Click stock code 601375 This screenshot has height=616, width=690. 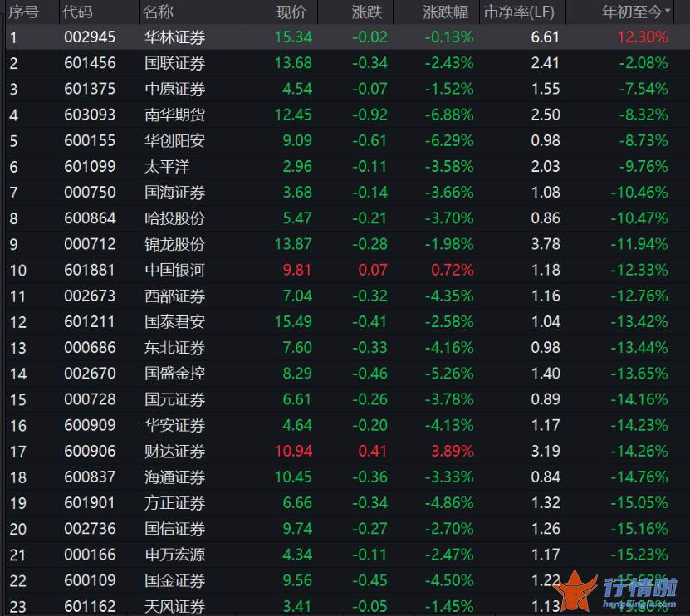pyautogui.click(x=90, y=90)
